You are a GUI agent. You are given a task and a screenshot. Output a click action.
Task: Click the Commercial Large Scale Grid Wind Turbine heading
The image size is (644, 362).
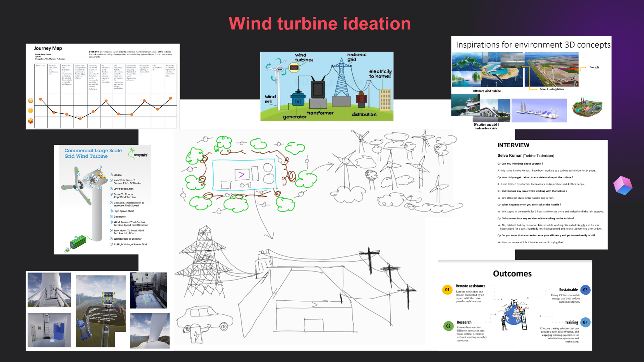(93, 154)
